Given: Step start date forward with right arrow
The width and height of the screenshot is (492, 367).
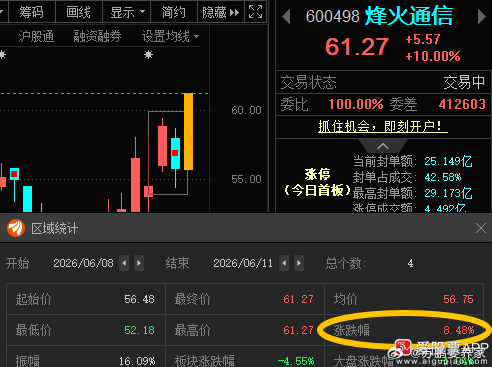Looking at the screenshot, I should point(139,263).
